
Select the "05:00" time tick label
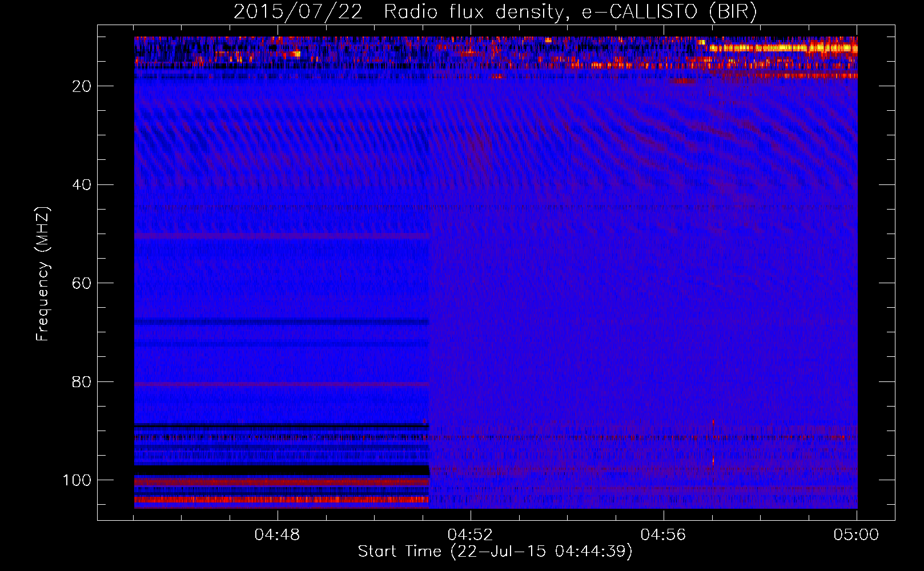tap(856, 535)
